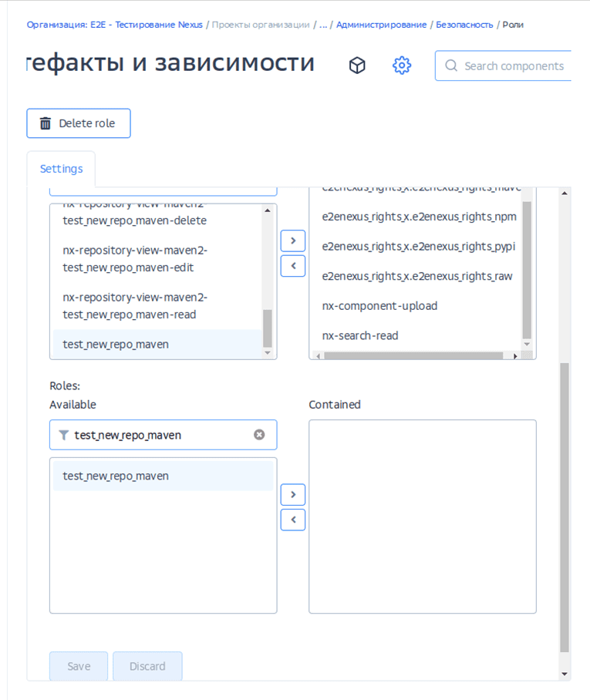590x700 pixels.
Task: Open the gear administration settings icon
Action: click(x=401, y=66)
